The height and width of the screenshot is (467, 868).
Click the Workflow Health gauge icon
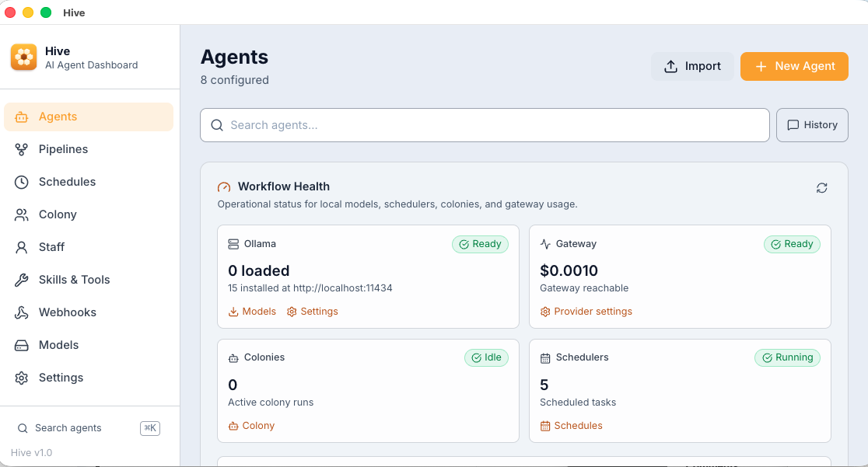click(x=224, y=187)
